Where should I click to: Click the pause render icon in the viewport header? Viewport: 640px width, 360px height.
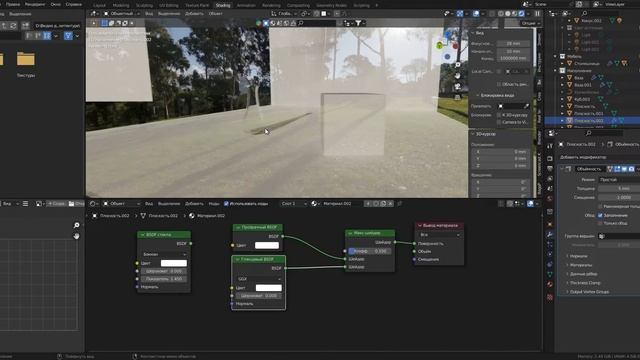coord(538,13)
